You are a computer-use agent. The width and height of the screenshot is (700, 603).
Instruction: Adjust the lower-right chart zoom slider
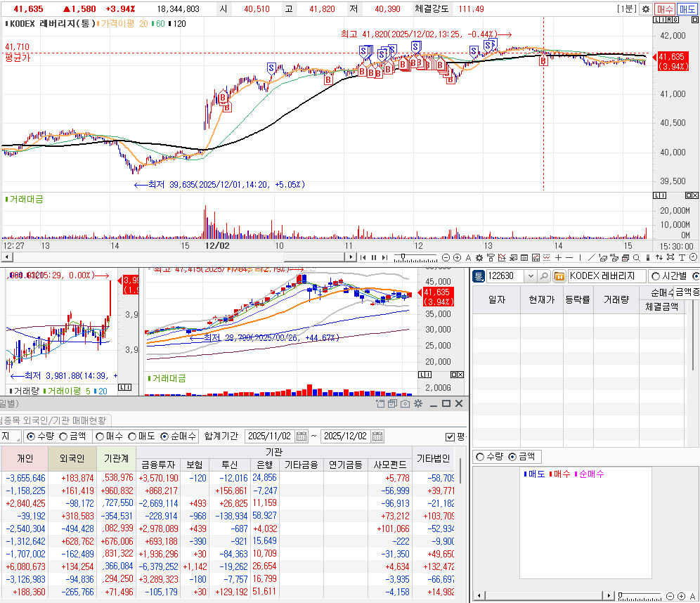621,595
